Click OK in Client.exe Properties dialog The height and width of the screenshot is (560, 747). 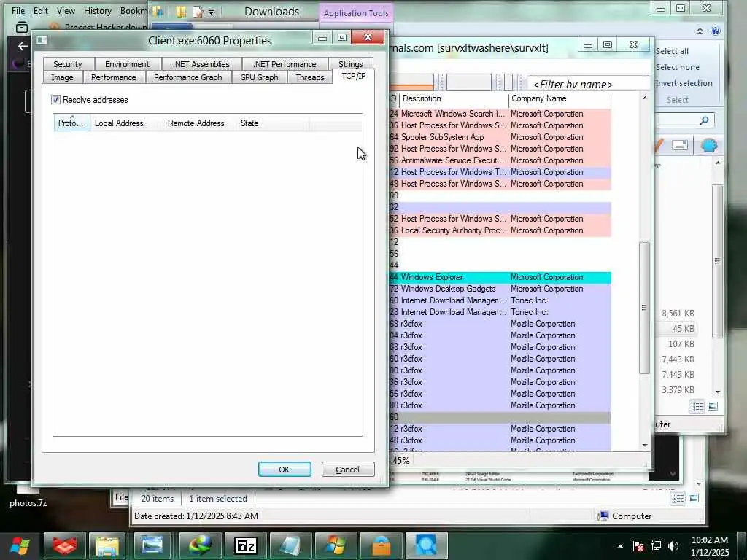(x=285, y=469)
